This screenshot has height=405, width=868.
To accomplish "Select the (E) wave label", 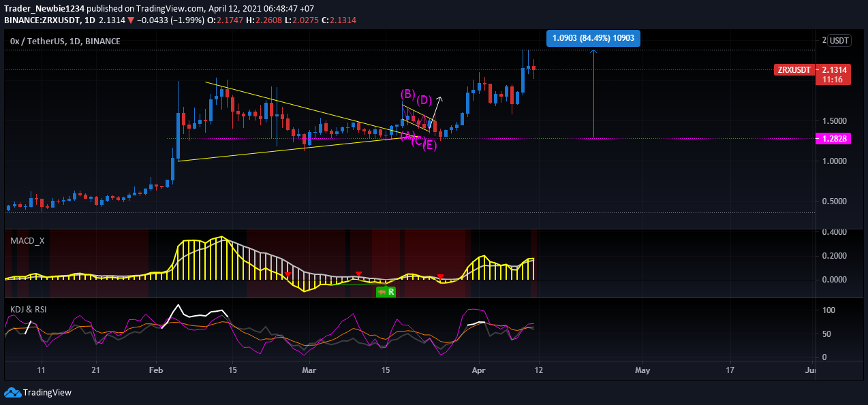I will tap(430, 145).
